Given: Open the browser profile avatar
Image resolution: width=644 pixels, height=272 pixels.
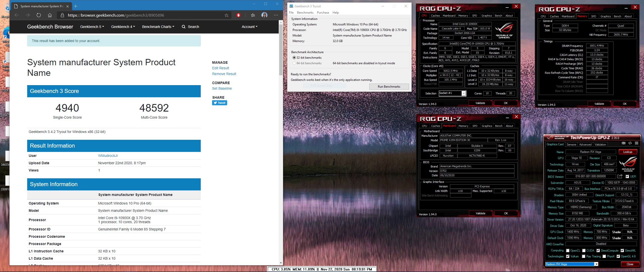Looking at the screenshot, I should pyautogui.click(x=264, y=15).
